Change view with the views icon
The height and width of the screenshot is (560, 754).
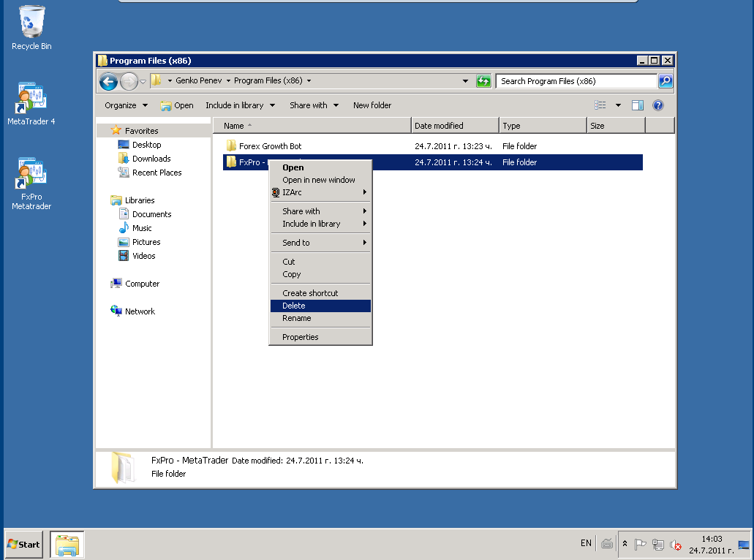pos(600,105)
